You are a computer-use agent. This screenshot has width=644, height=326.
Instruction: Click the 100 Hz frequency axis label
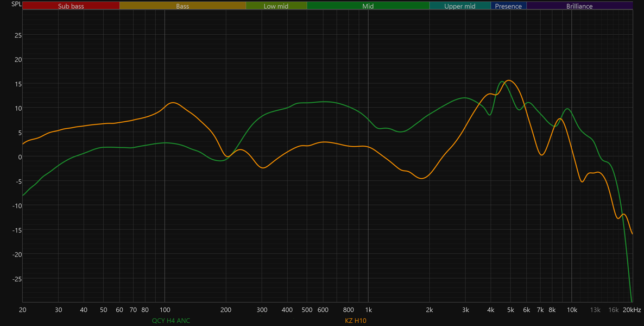(x=165, y=310)
